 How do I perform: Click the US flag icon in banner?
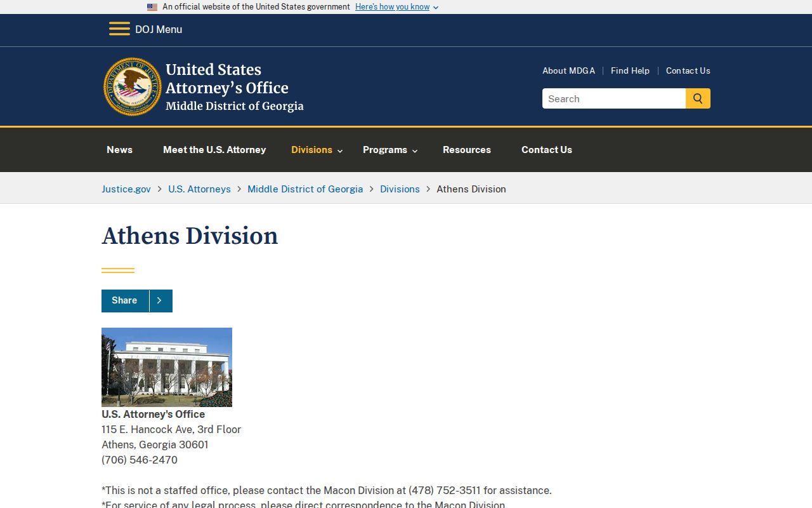coord(152,7)
